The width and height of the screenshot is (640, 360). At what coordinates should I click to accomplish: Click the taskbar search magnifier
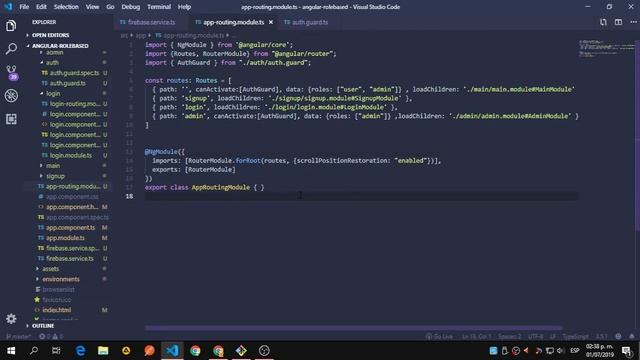[x=34, y=351]
